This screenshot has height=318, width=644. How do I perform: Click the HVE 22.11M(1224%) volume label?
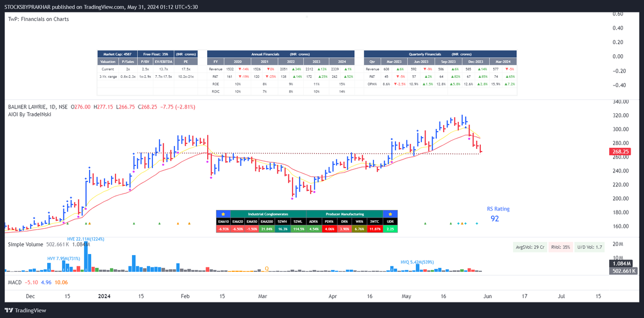click(x=85, y=238)
